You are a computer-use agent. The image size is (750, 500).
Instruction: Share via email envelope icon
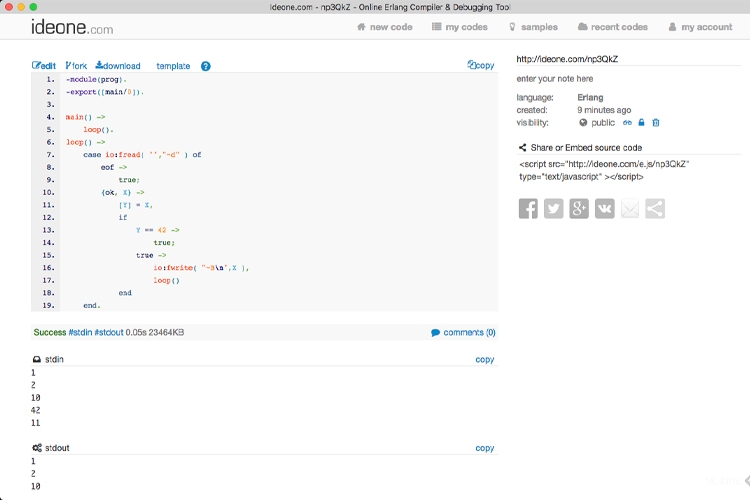click(630, 209)
